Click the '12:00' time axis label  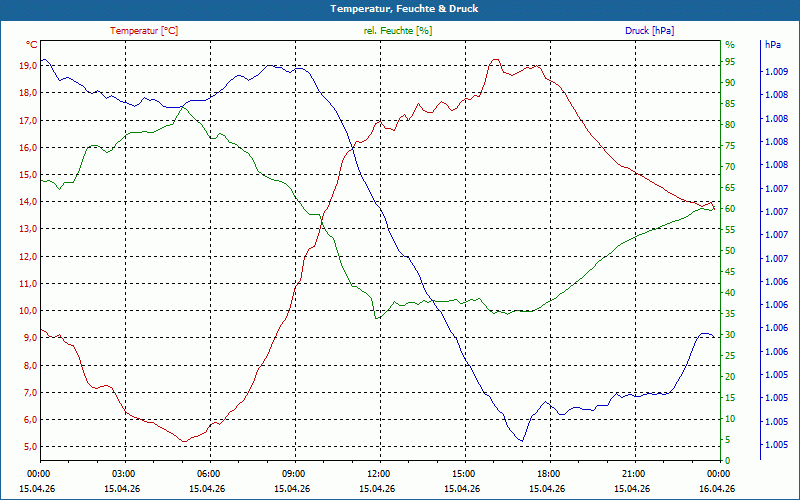point(378,473)
